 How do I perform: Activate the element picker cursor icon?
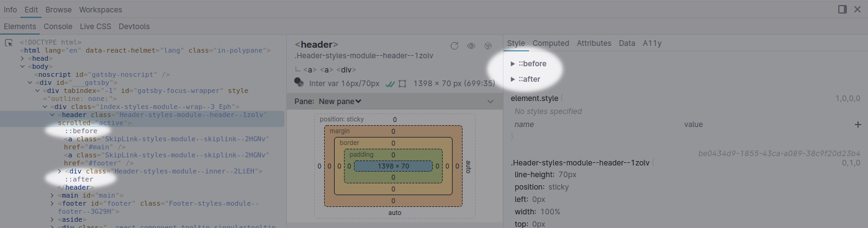[x=9, y=43]
